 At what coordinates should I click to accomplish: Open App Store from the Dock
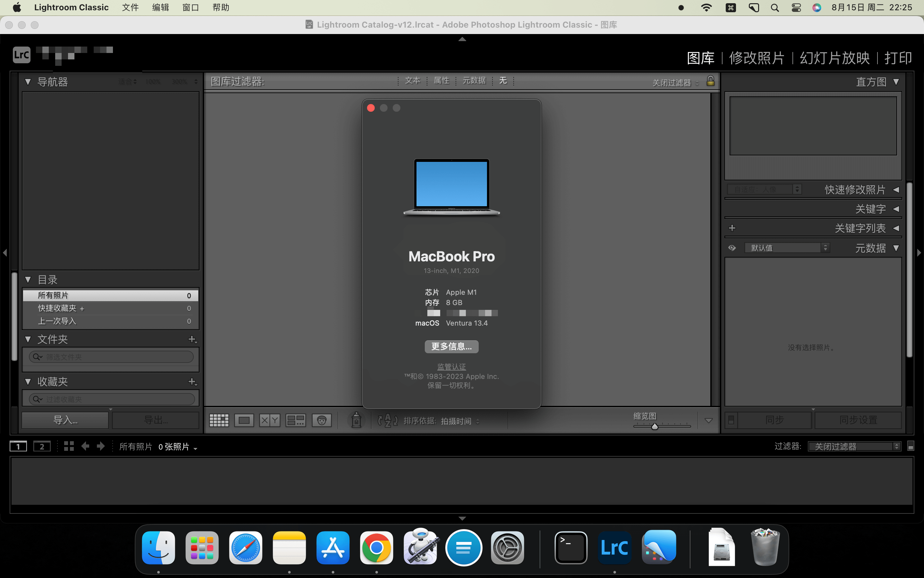coord(333,548)
